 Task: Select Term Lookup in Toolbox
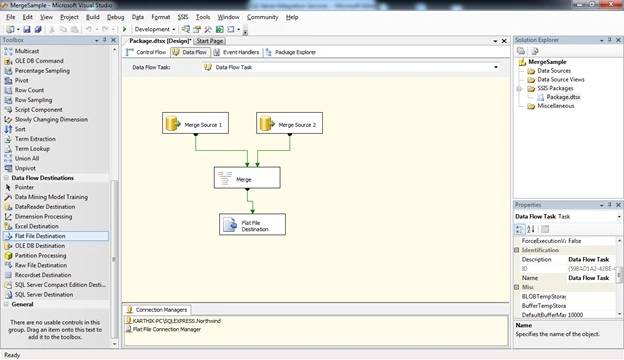point(32,148)
